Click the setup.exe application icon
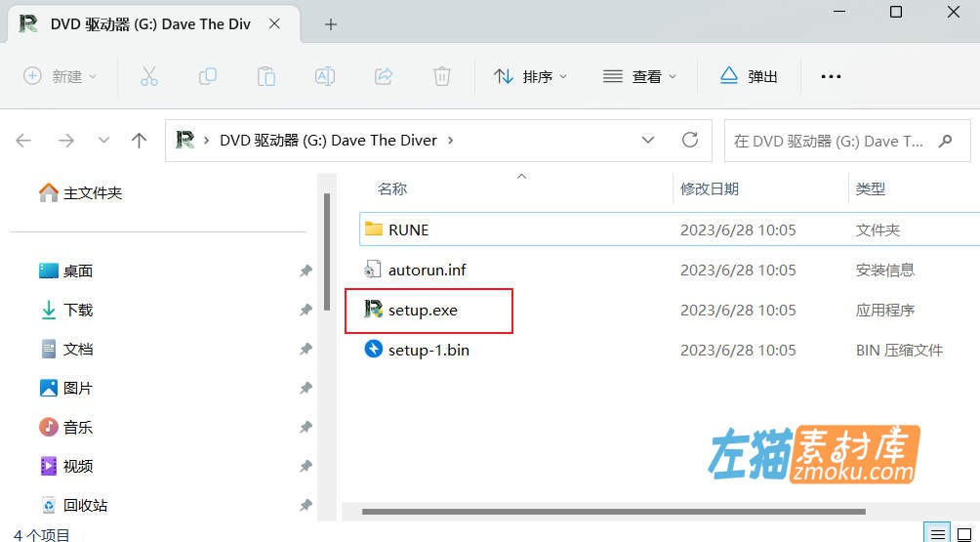This screenshot has height=542, width=980. [x=373, y=309]
